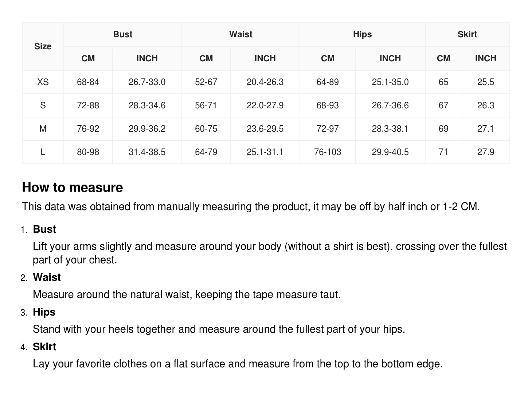The width and height of the screenshot is (532, 394).
Task: Select the M size row label
Action: [x=43, y=129]
